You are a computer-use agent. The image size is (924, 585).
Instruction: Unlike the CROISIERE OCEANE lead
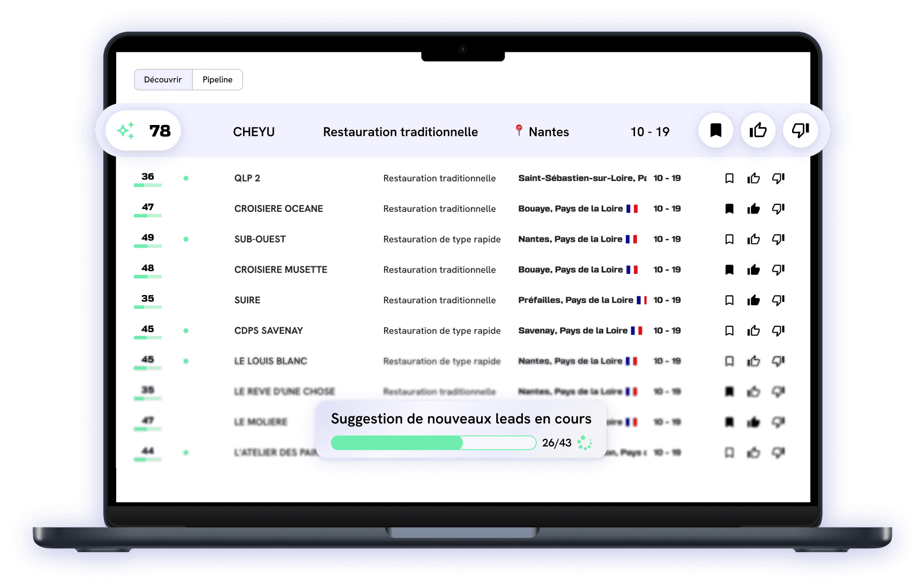[753, 209]
